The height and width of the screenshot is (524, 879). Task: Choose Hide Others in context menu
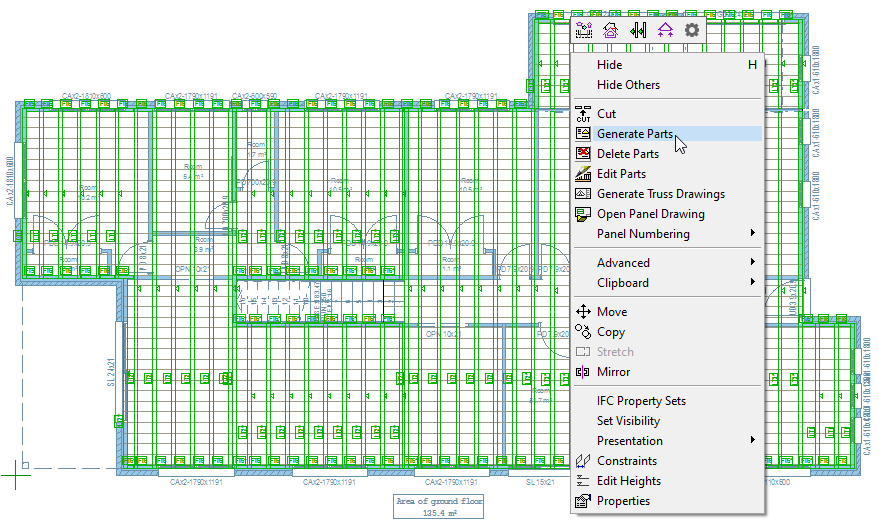click(x=628, y=85)
